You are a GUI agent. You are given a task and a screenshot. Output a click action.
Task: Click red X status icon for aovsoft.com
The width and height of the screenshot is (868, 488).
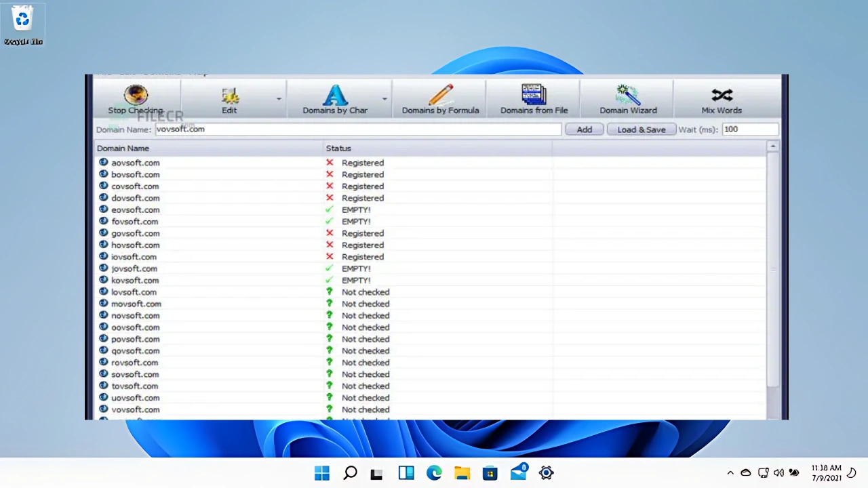point(330,163)
